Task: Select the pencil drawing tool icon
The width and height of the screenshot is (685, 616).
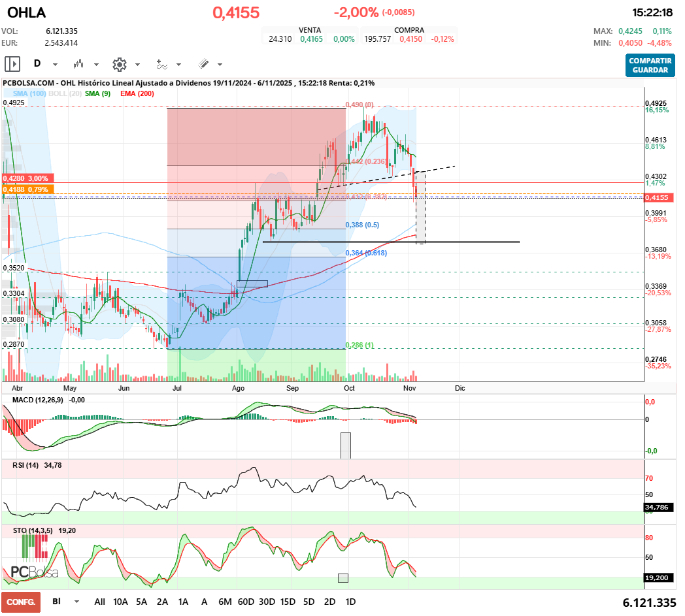Action: pos(203,64)
